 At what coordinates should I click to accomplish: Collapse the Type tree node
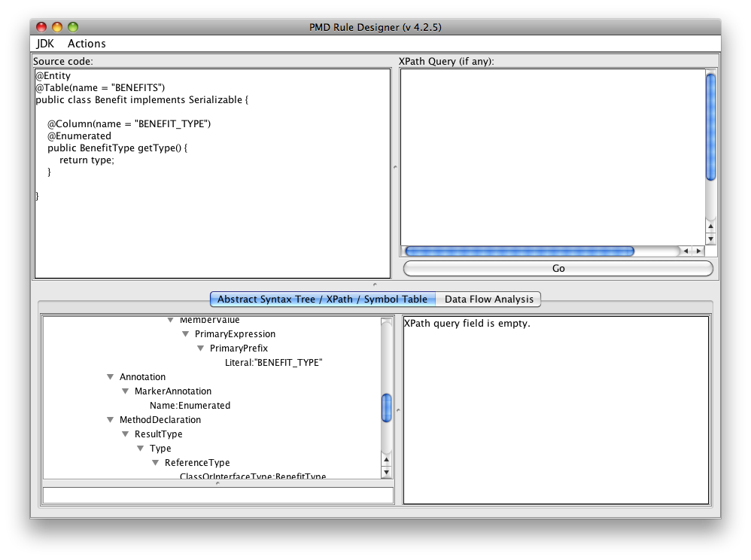click(140, 449)
